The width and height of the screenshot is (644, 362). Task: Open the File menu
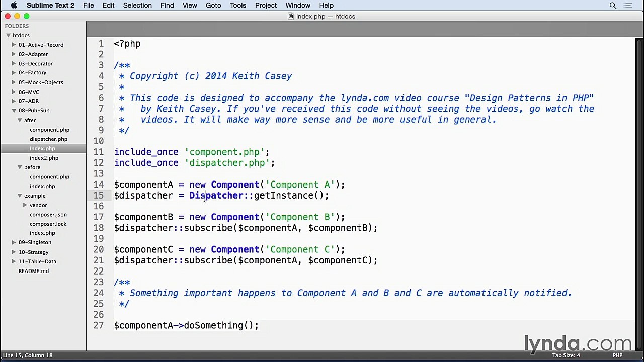(x=88, y=6)
